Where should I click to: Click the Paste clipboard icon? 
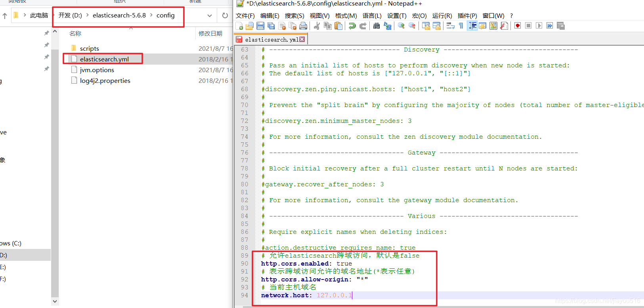[x=338, y=26]
